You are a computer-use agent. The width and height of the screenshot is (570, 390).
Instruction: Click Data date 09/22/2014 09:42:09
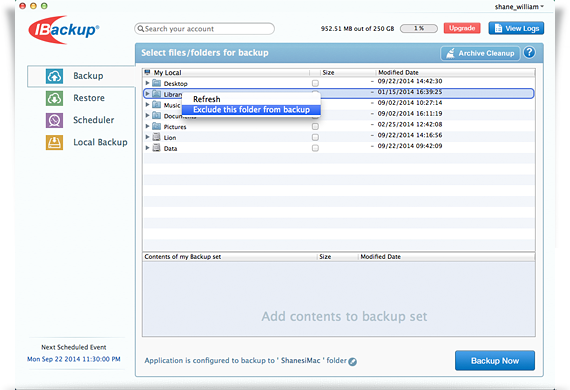(x=410, y=146)
